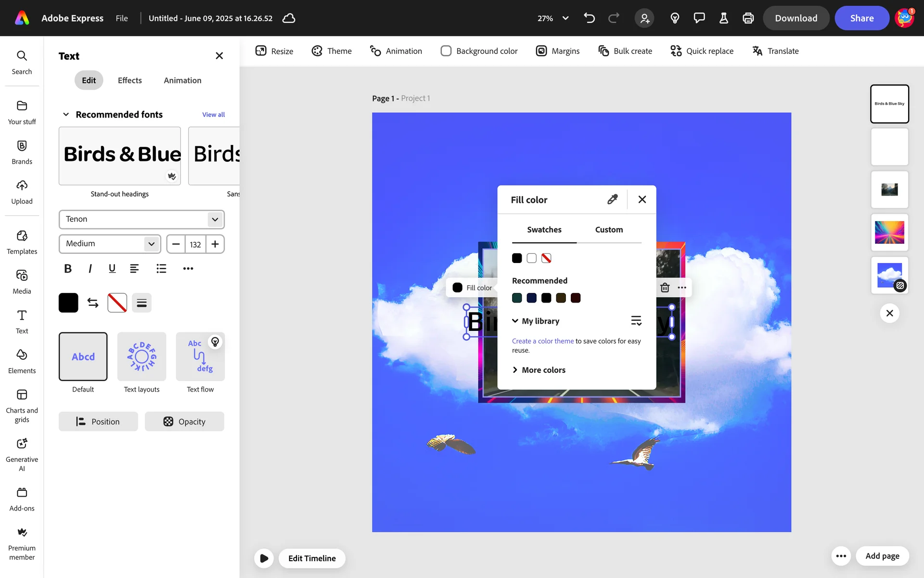
Task: Select the dark green recommended swatch
Action: tap(517, 298)
